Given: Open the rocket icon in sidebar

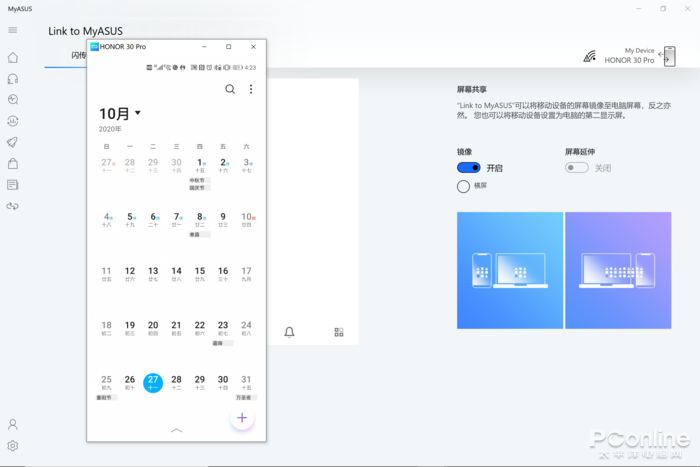Looking at the screenshot, I should point(13,142).
